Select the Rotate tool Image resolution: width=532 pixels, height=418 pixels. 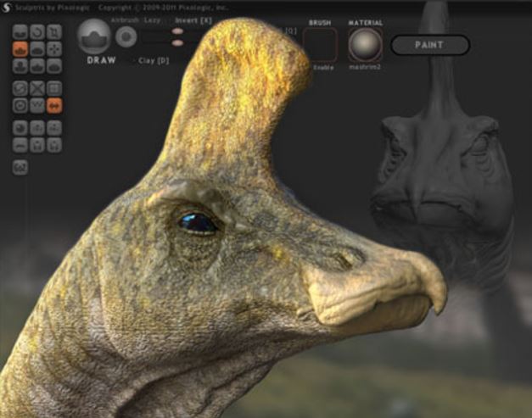pos(37,32)
